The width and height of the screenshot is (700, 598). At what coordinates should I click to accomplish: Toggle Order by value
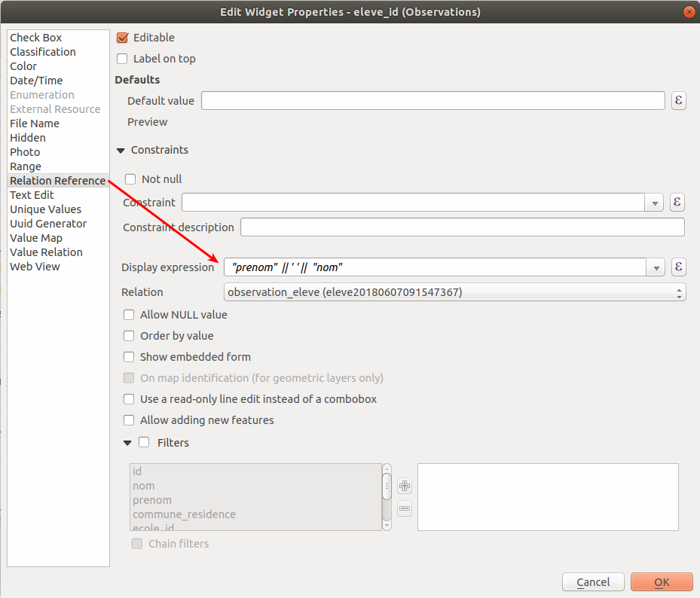129,336
